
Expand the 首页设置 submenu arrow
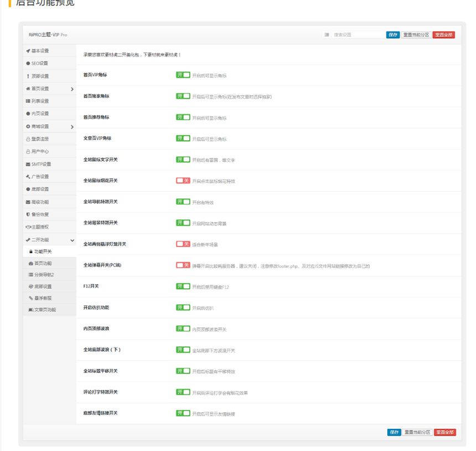point(72,89)
